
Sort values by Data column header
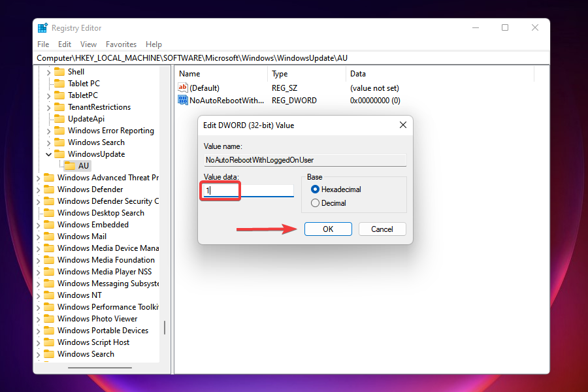click(x=440, y=74)
